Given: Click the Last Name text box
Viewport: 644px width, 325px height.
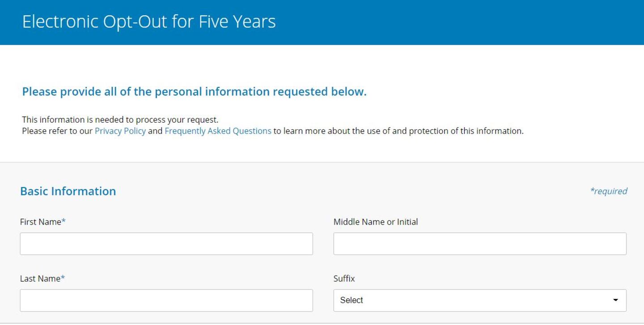Looking at the screenshot, I should point(166,300).
